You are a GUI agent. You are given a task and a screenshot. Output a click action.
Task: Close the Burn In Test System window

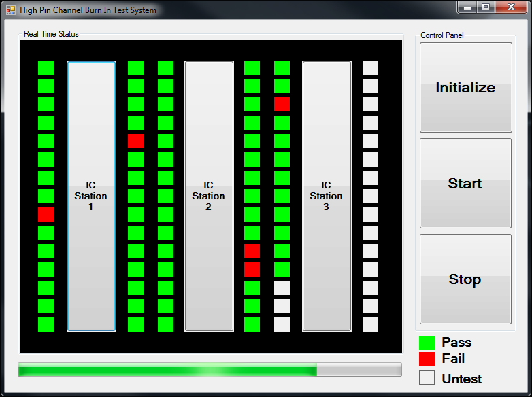(512, 7)
